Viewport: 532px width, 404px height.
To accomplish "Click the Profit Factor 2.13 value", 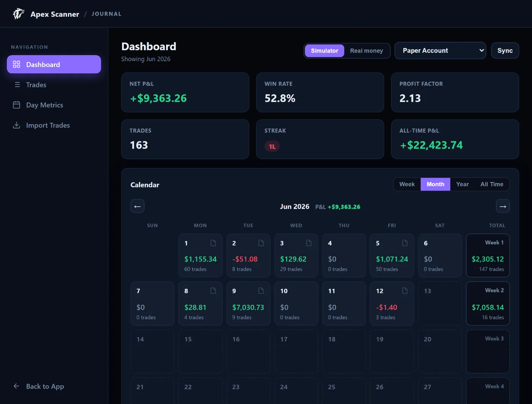I will 410,98.
